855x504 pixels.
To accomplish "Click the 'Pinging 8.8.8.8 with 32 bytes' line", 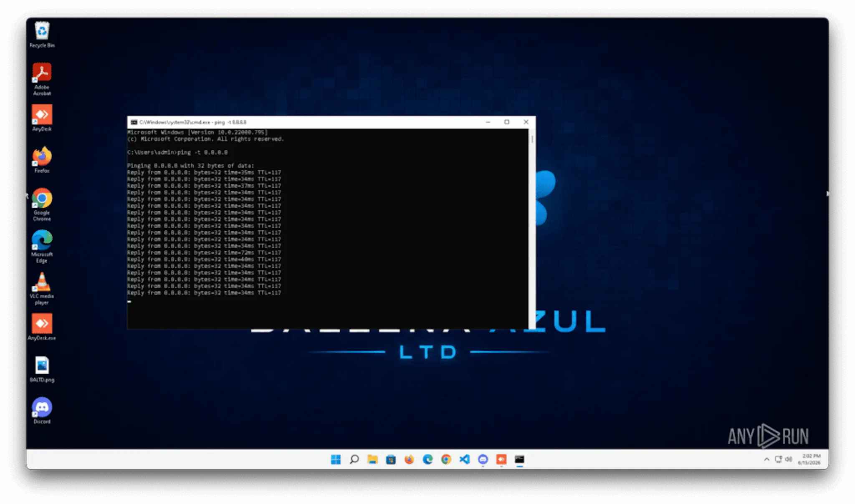I will point(190,166).
